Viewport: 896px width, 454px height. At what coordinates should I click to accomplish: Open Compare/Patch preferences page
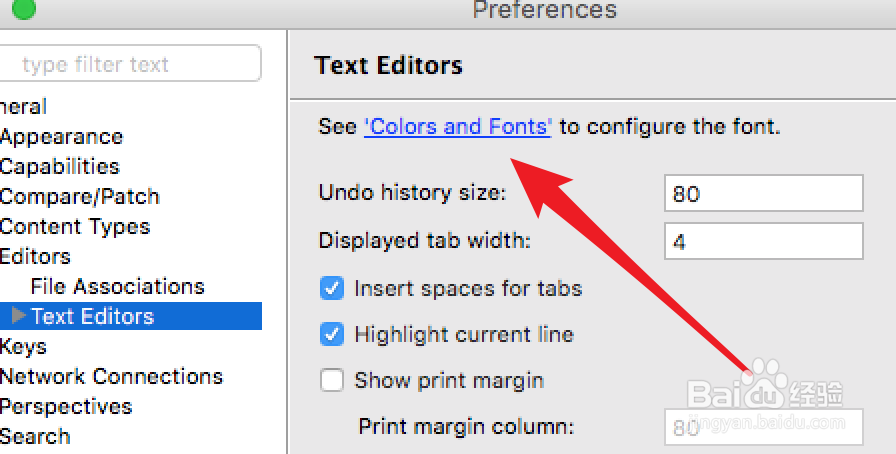[x=80, y=196]
